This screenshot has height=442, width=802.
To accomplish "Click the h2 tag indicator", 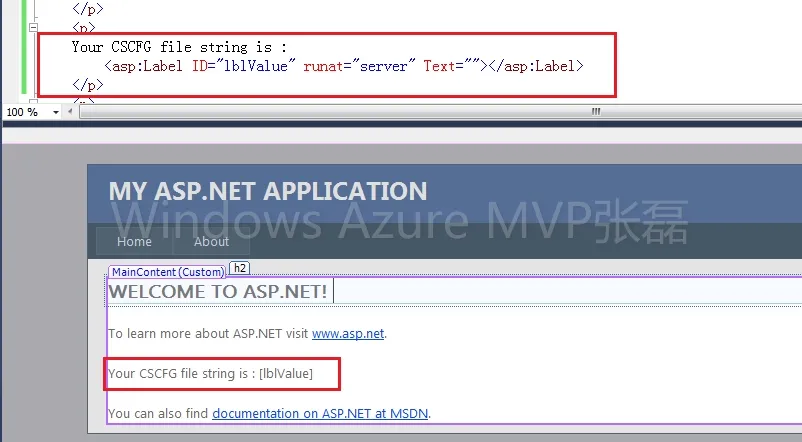I will coord(239,268).
